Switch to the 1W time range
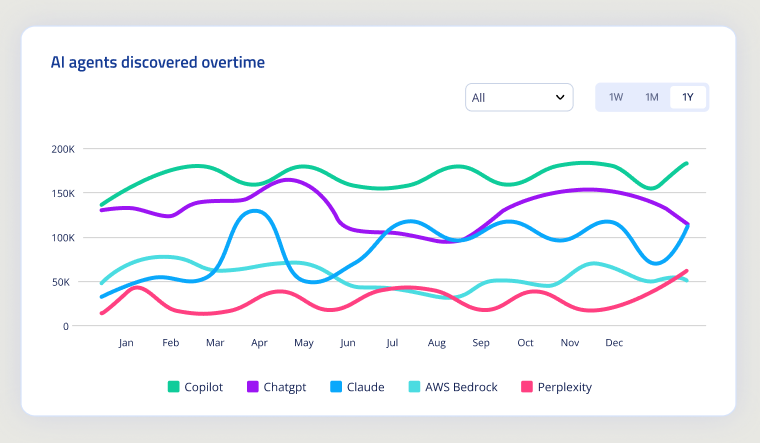Viewport: 760px width, 443px height. 616,97
